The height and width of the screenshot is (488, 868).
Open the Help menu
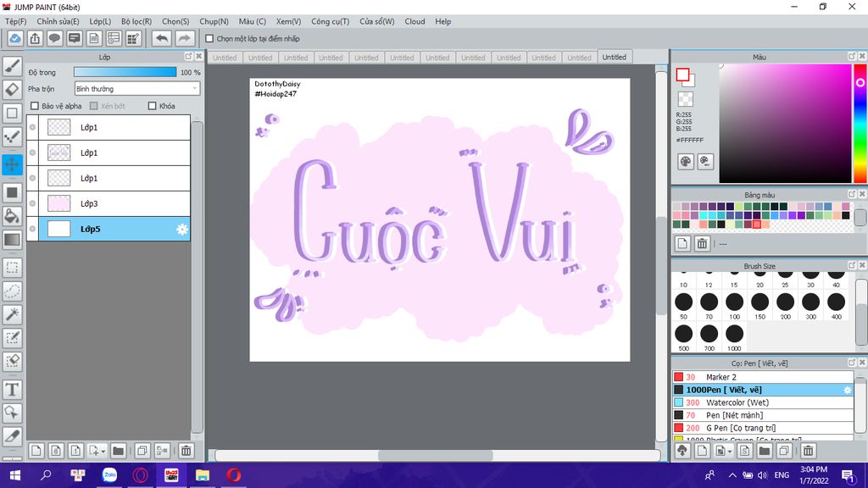(442, 21)
